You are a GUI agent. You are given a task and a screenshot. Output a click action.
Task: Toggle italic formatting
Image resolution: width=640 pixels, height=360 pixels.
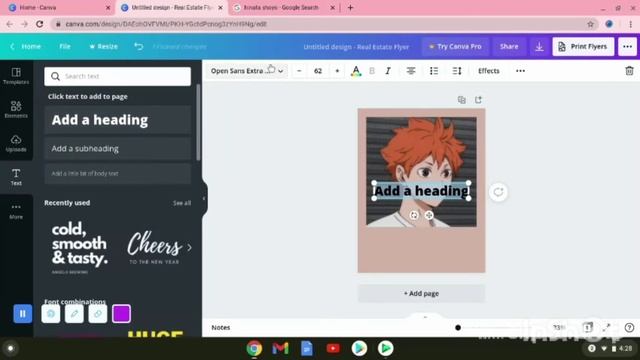coord(388,71)
